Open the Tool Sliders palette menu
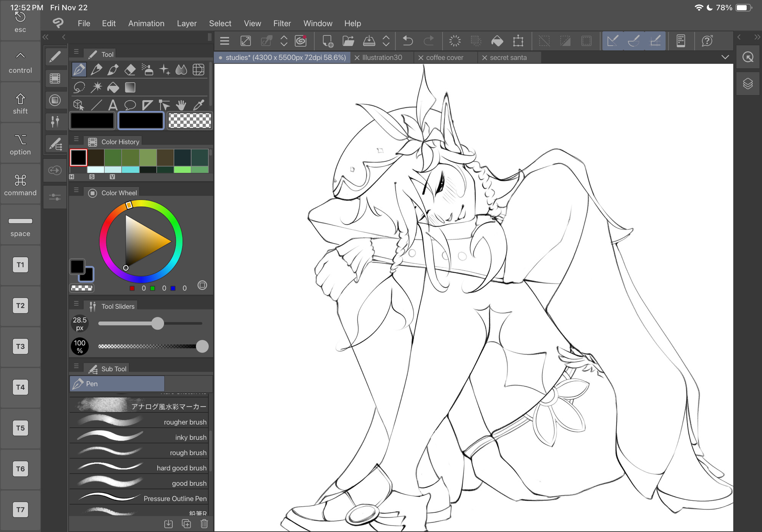762x532 pixels. [x=76, y=303]
